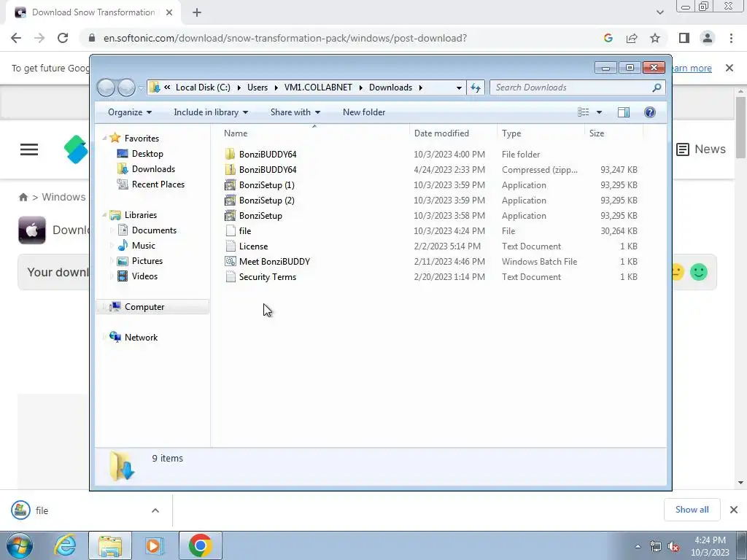Reload the Chrome page

[63, 38]
